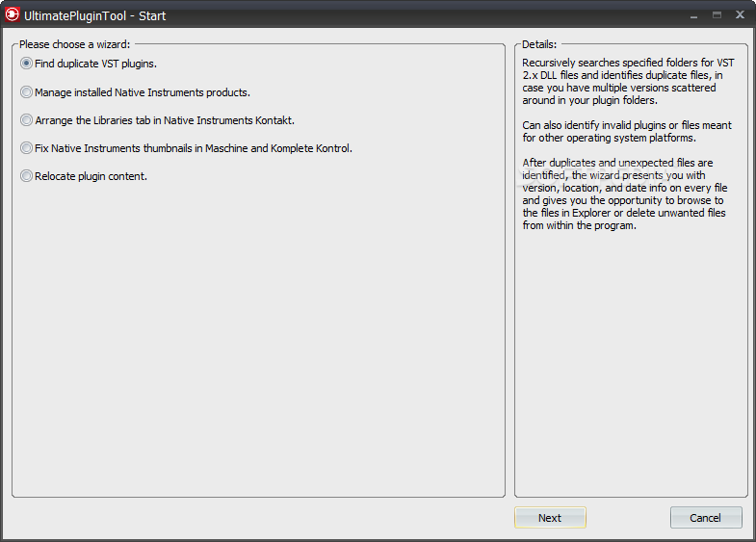Click the Next button
The image size is (756, 542).
coord(550,517)
